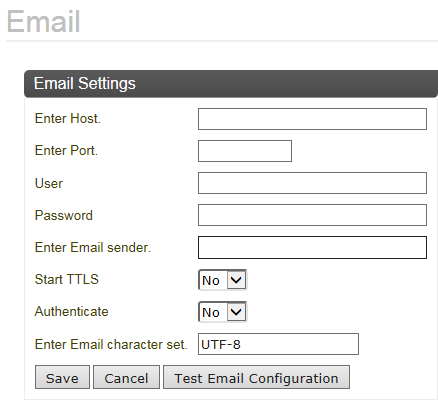This screenshot has height=410, width=438.
Task: Click the Password label text
Action: 64,215
